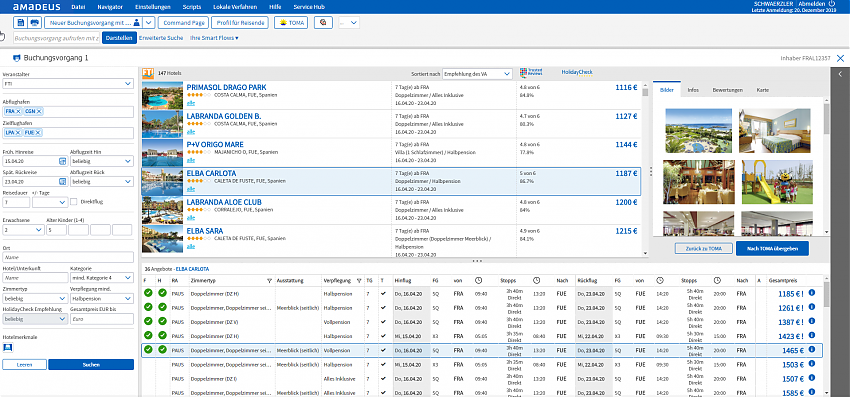Remove the LPA tag from Zielflughafen
Screen dimensions: 850x397
point(18,132)
